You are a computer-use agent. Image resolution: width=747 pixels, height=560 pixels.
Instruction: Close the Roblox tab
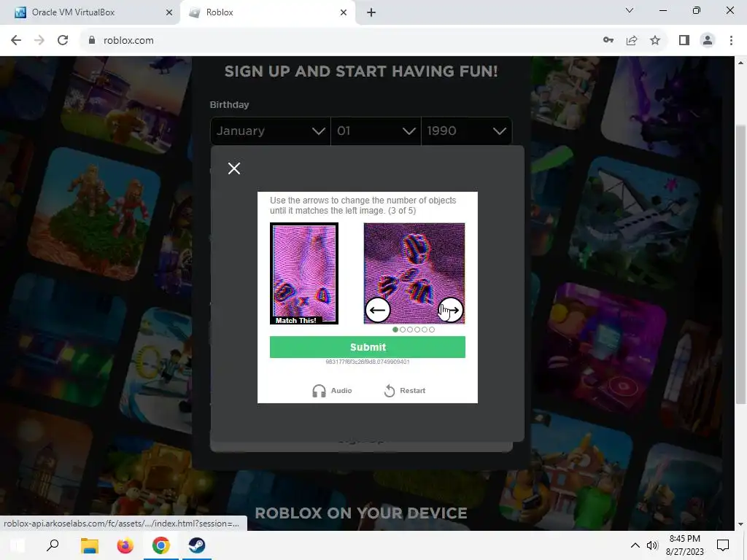coord(344,12)
